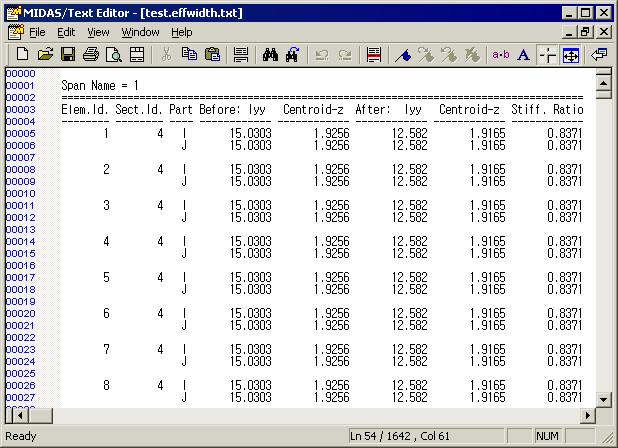618x448 pixels.
Task: Click the select-all lines icon
Action: tap(241, 54)
